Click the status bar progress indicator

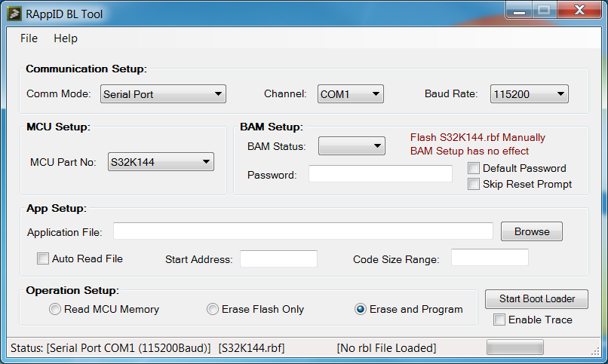(x=515, y=347)
